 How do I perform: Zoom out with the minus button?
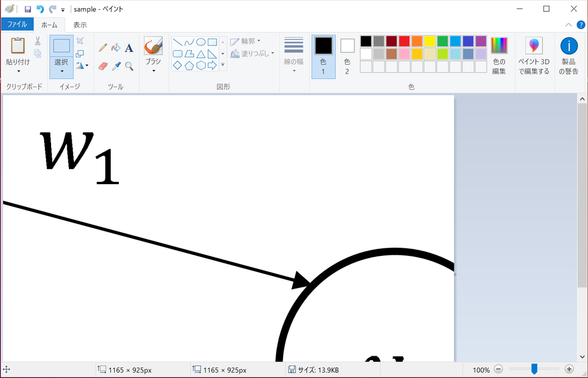tap(498, 369)
